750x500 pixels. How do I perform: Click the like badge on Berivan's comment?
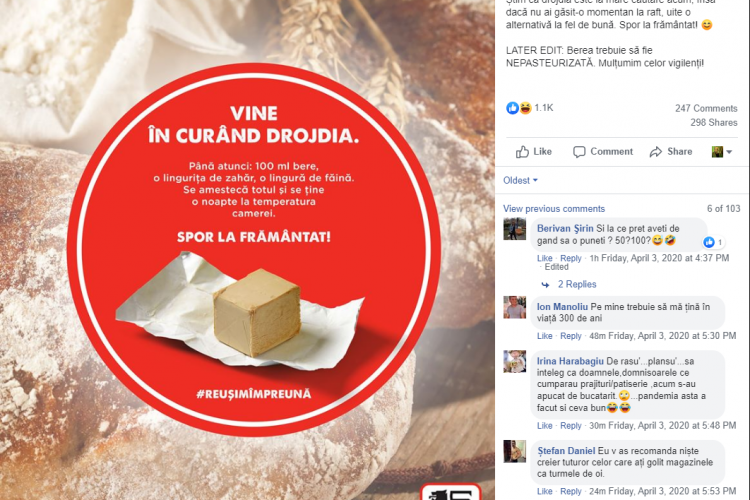point(713,242)
